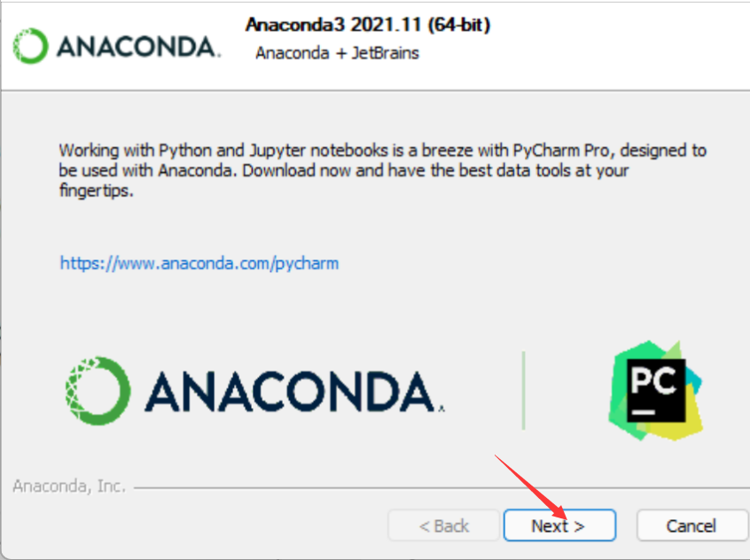The image size is (750, 560).
Task: Click the Anaconda + JetBrains subtitle
Action: click(337, 52)
